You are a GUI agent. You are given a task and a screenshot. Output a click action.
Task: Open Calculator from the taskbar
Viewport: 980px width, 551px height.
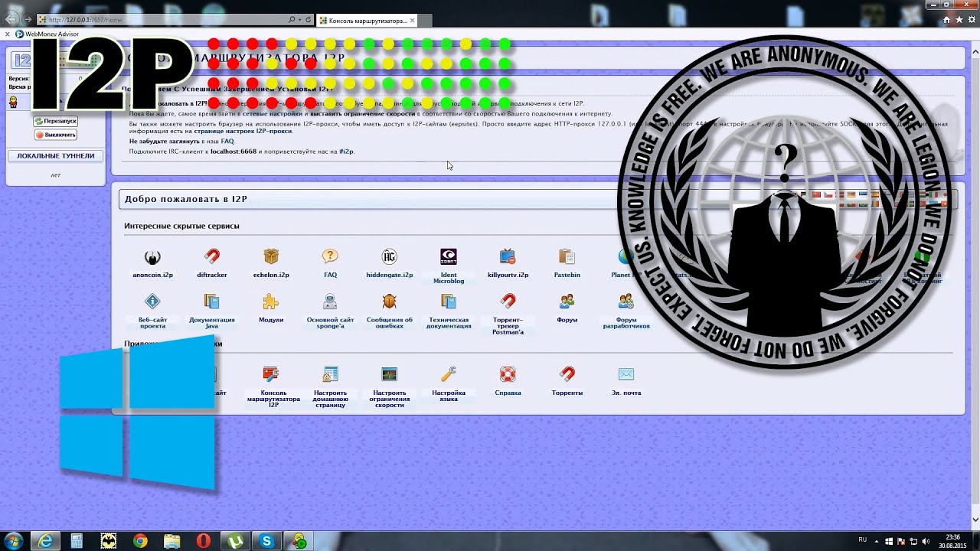77,541
